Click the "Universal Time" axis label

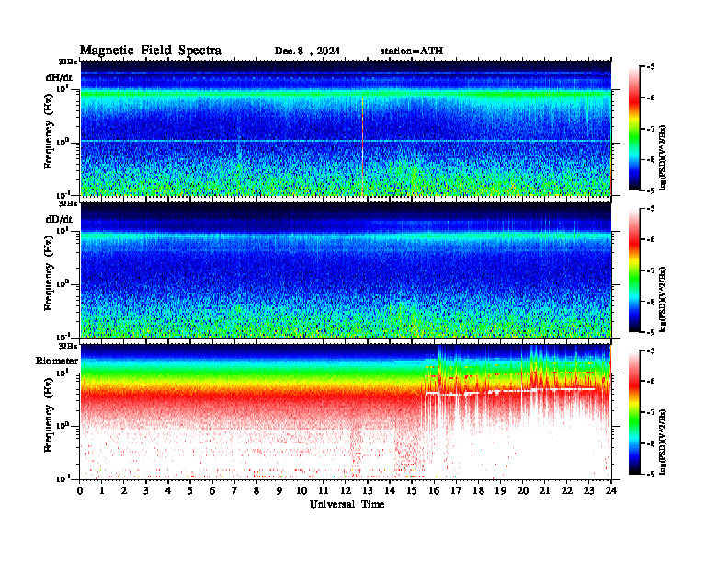click(x=347, y=504)
